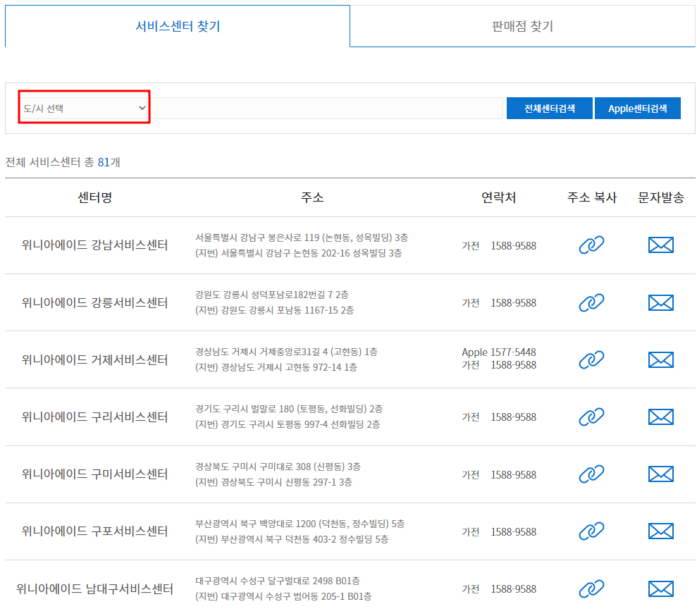Copy address link for 남대구서비스센터
This screenshot has width=697, height=616.
591,589
